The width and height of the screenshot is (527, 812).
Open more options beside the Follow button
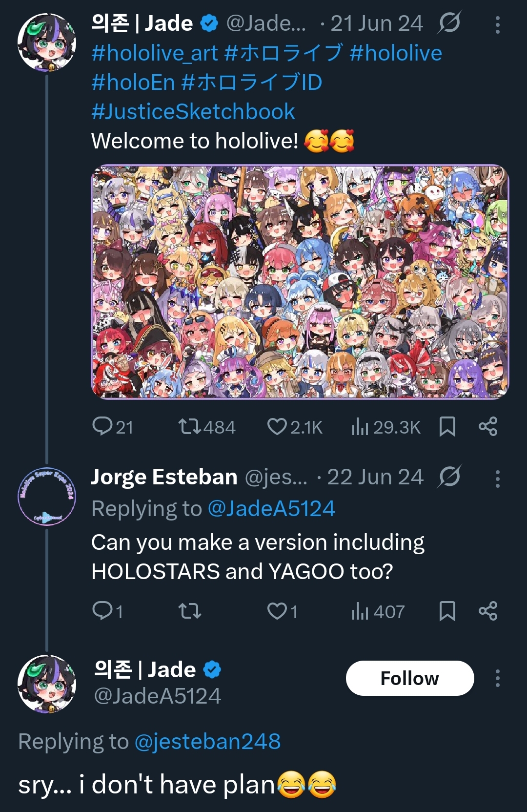pyautogui.click(x=497, y=678)
